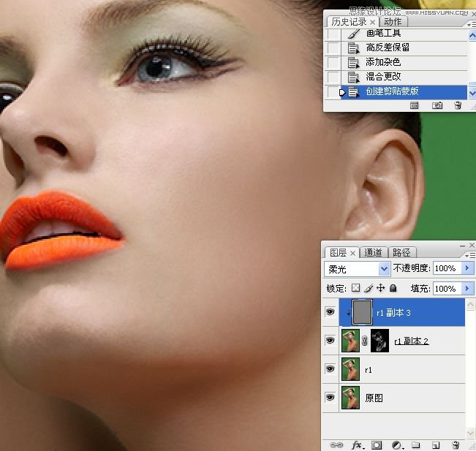Click lock transparent pixels icon
The height and width of the screenshot is (451, 476).
click(355, 288)
